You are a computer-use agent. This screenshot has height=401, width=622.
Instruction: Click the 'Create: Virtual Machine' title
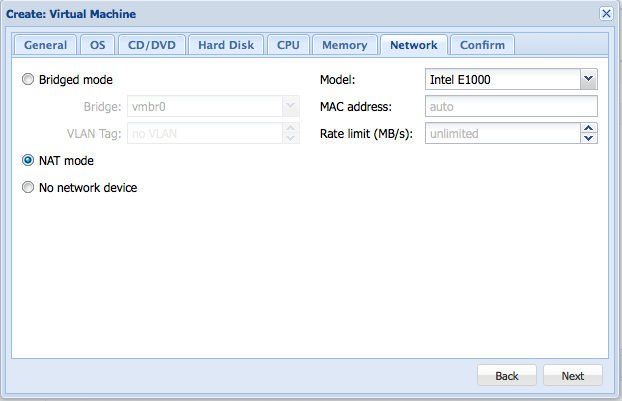[71, 14]
